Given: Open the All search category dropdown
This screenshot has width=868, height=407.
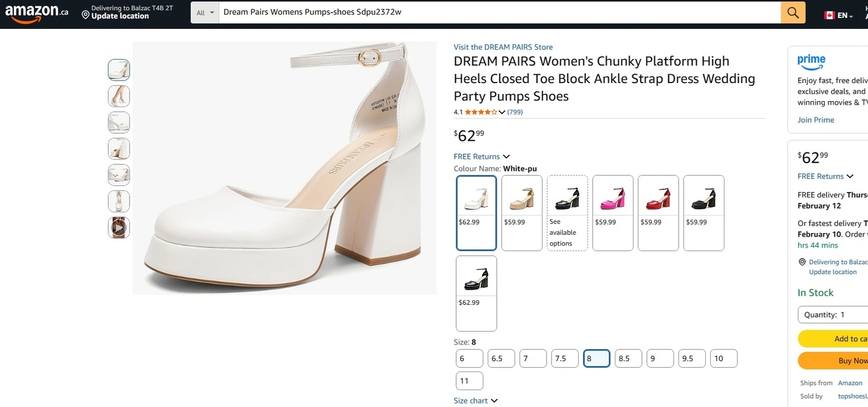Looking at the screenshot, I should click(x=205, y=13).
